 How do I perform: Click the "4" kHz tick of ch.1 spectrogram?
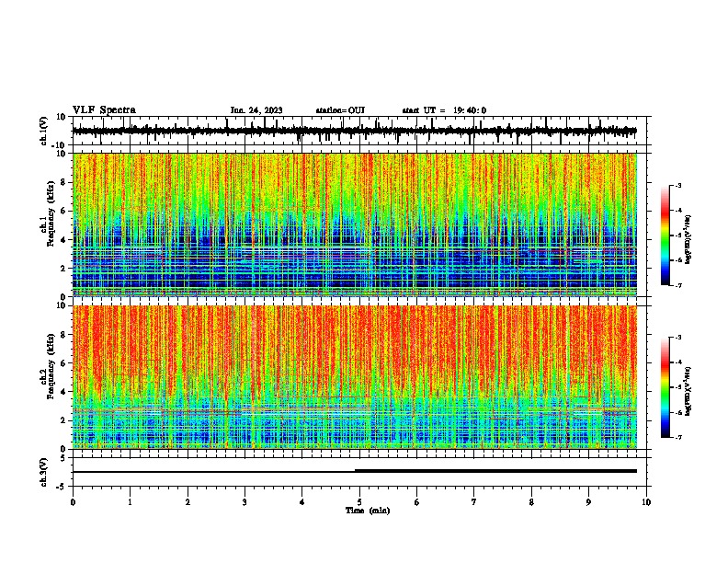[x=64, y=240]
